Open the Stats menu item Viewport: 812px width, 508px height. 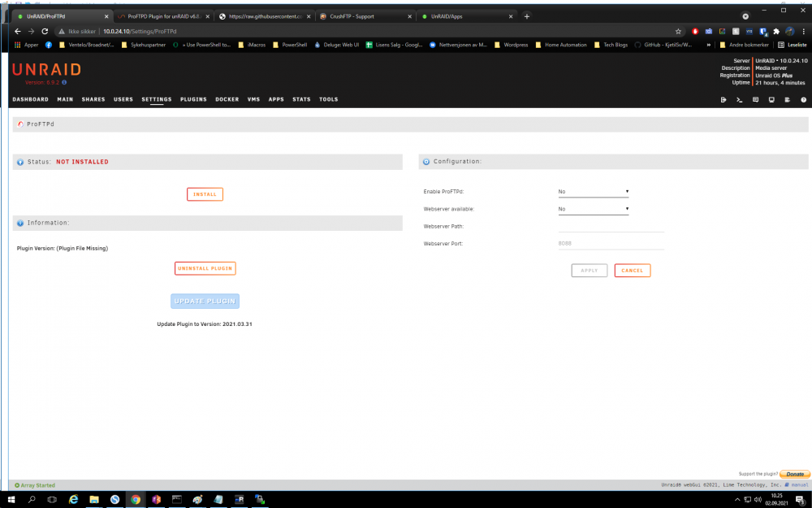[301, 99]
